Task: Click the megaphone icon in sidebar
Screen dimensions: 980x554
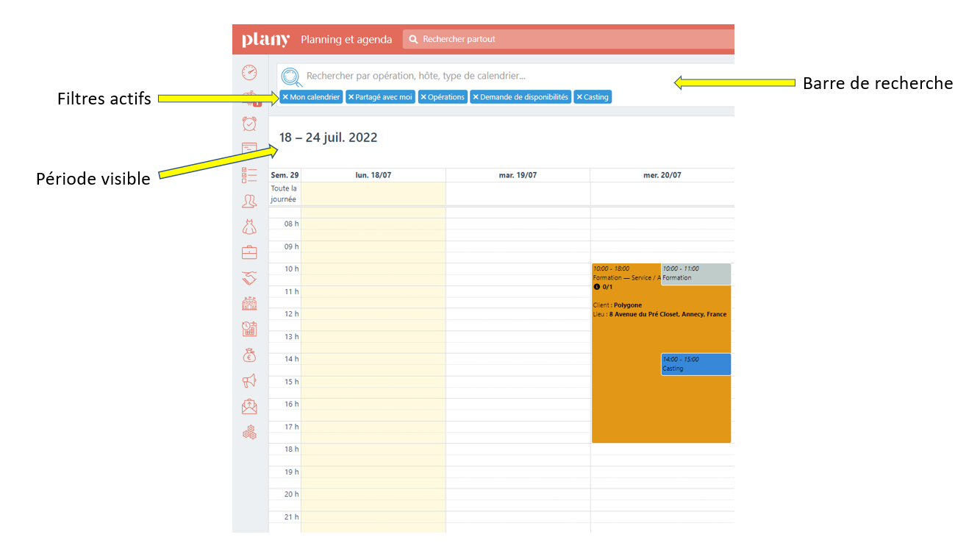Action: (x=249, y=381)
